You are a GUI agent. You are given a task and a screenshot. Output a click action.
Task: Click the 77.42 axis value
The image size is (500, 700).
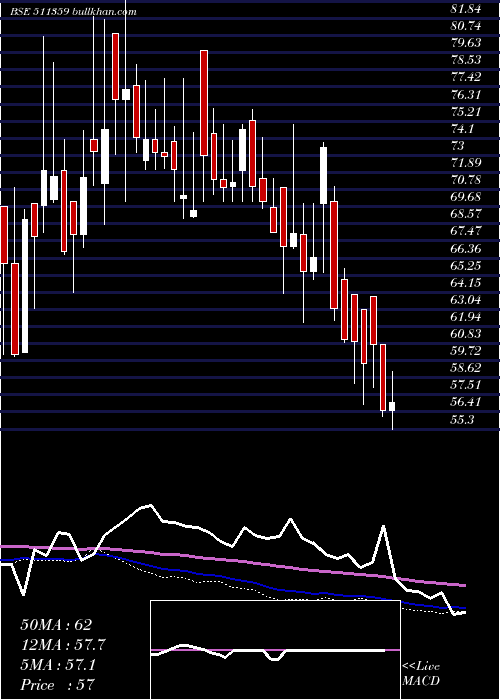(466, 77)
